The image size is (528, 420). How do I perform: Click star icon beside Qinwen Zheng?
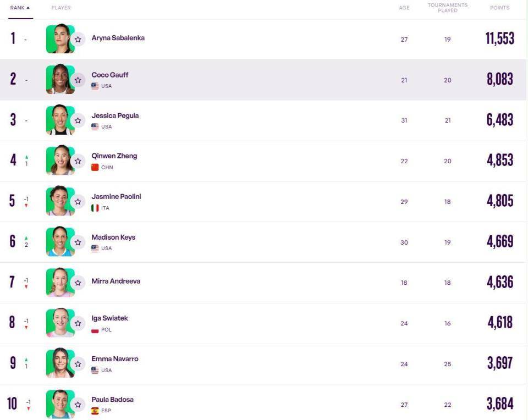click(78, 161)
